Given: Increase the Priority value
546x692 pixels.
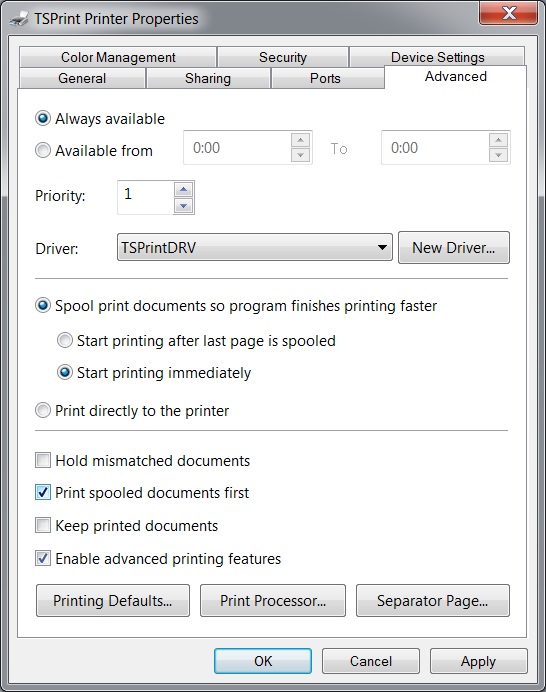Looking at the screenshot, I should click(184, 190).
